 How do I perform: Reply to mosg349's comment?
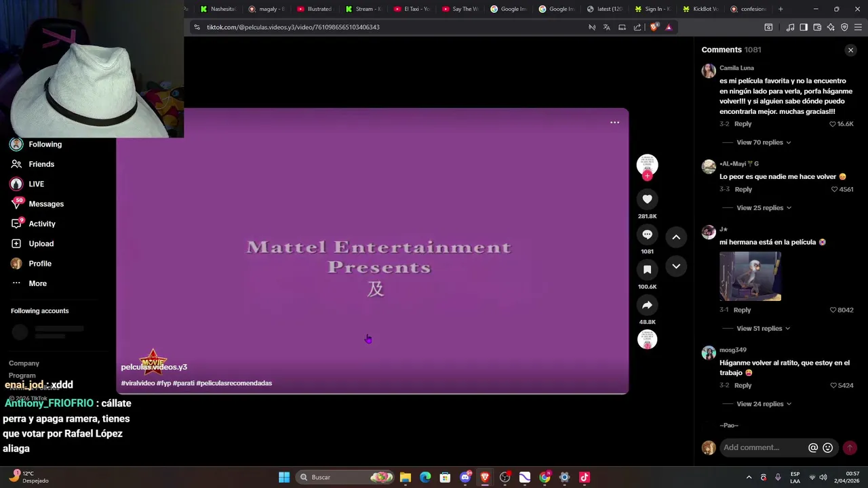tap(743, 386)
